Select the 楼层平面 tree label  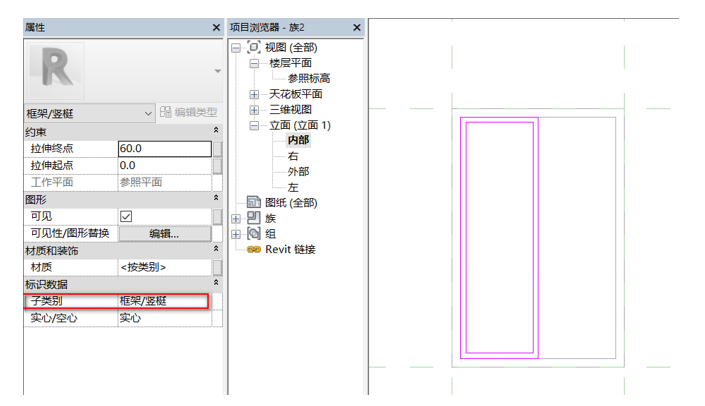point(290,63)
